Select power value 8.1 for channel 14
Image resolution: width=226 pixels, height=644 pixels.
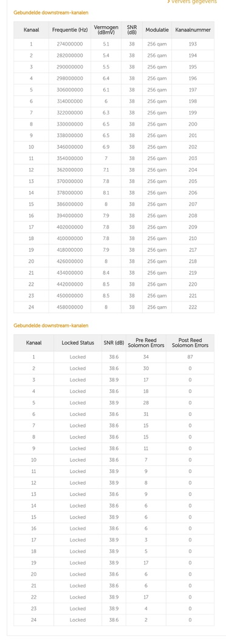pyautogui.click(x=106, y=193)
